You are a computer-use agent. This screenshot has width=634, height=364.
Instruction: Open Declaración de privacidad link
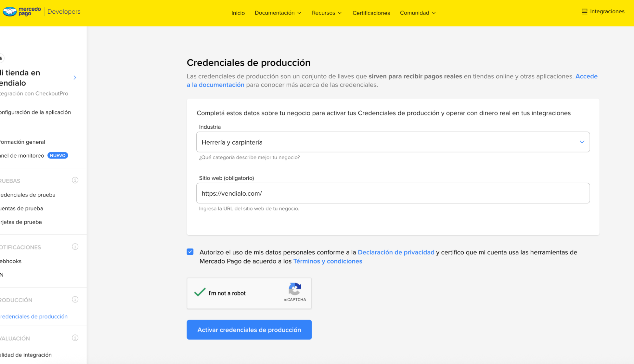coord(396,252)
